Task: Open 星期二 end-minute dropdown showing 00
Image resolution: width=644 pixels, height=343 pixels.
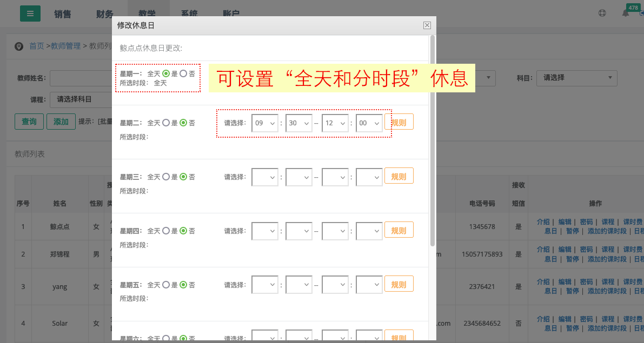Action: coord(369,123)
